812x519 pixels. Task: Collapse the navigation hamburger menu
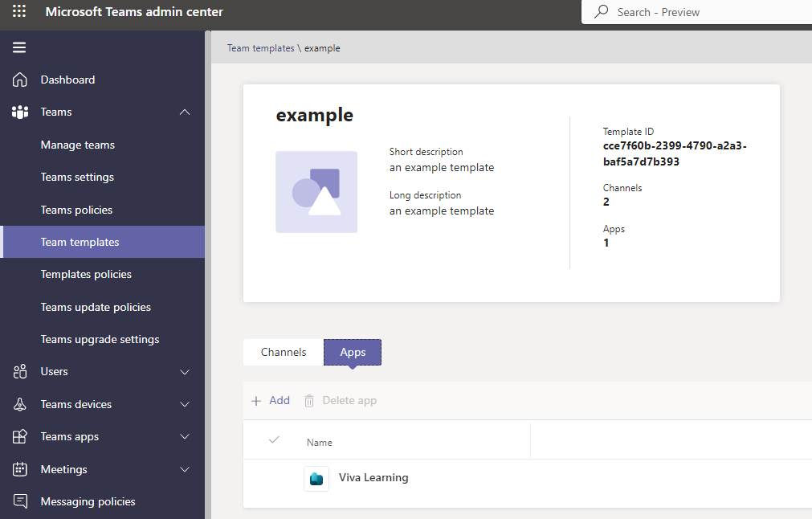[19, 47]
